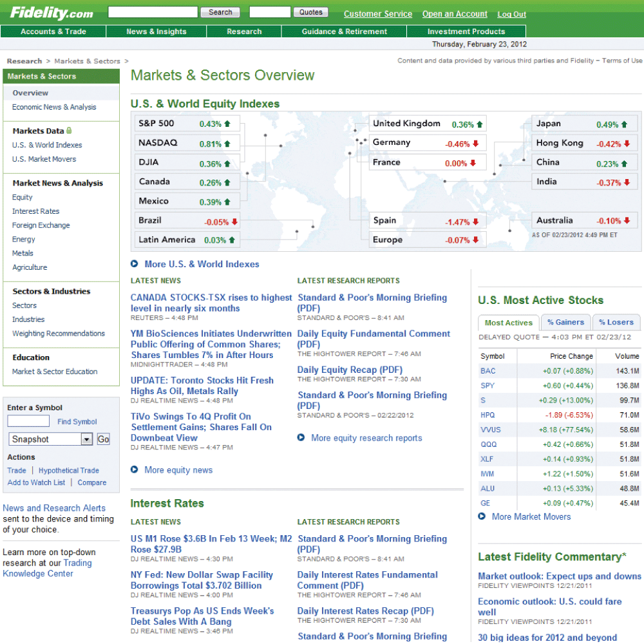Viewport: 644px width, 644px height.
Task: Open the Investment Products menu
Action: tap(466, 32)
